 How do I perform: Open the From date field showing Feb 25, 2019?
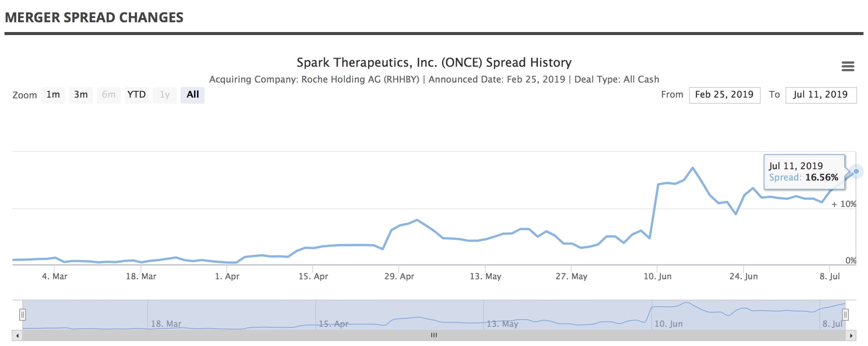(724, 95)
